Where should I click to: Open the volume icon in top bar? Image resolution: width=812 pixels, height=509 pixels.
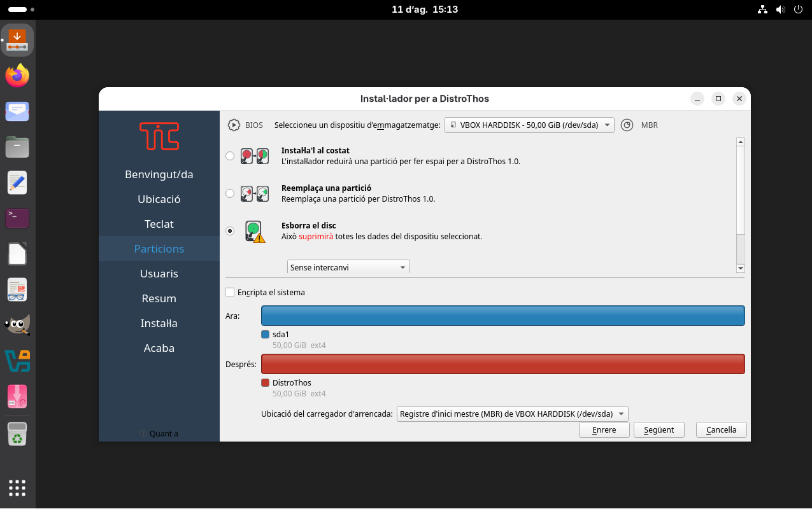781,10
